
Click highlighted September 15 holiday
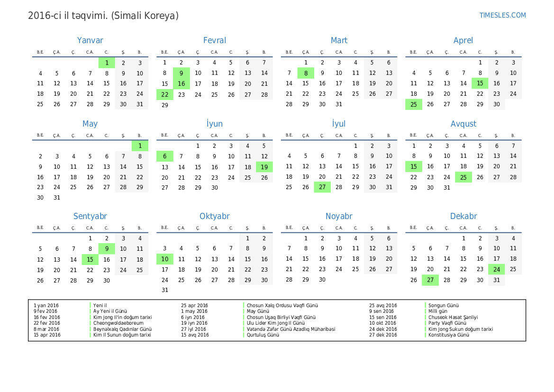[90, 259]
